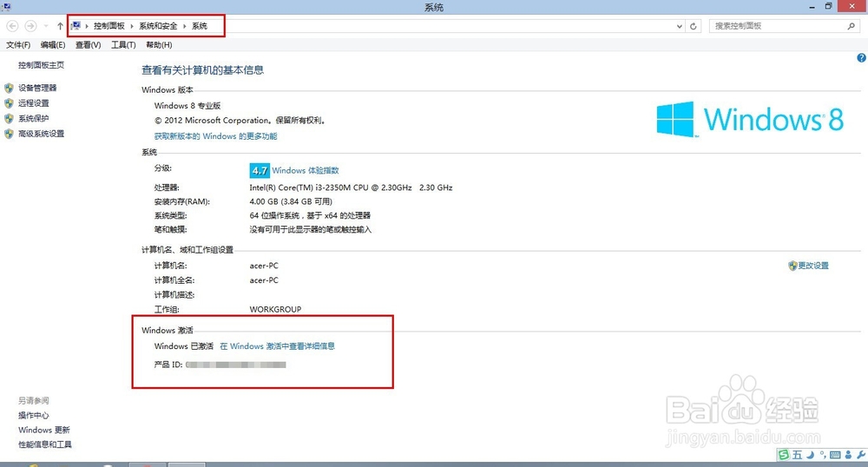Image resolution: width=868 pixels, height=467 pixels.
Task: Click the Forward navigation arrow
Action: click(31, 26)
